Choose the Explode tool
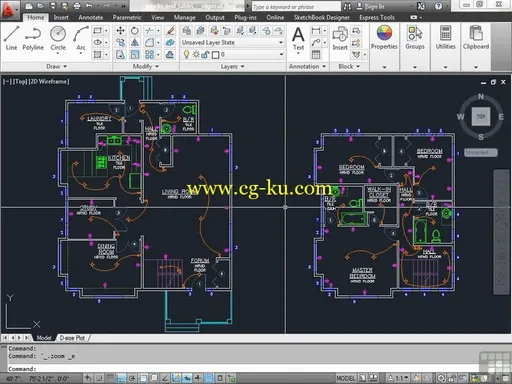512x384 pixels. pos(170,43)
